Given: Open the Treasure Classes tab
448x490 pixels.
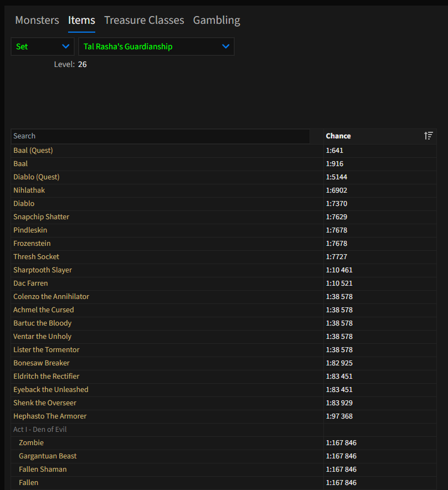Looking at the screenshot, I should tap(144, 20).
